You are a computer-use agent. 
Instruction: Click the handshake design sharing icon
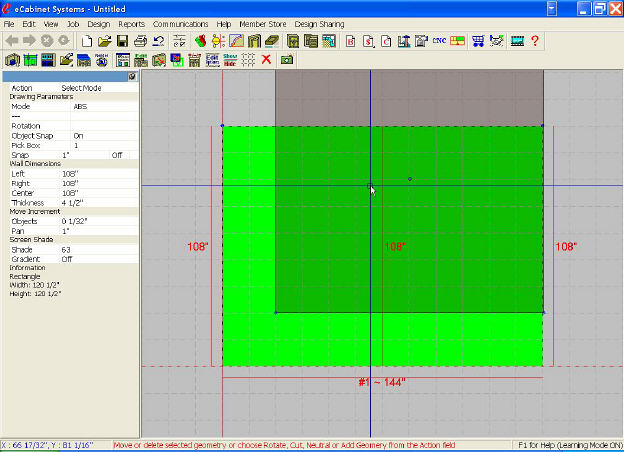click(497, 41)
